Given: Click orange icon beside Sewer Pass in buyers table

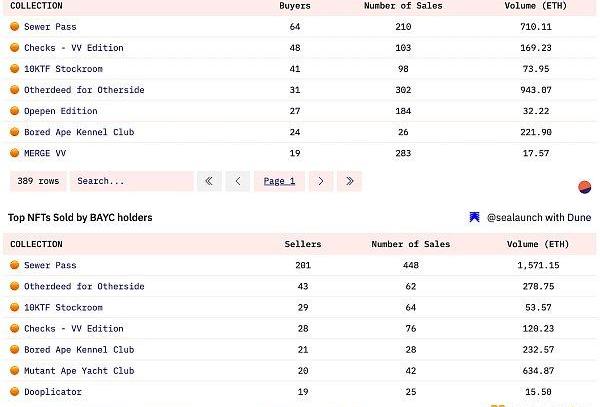Looking at the screenshot, I should click(15, 26).
